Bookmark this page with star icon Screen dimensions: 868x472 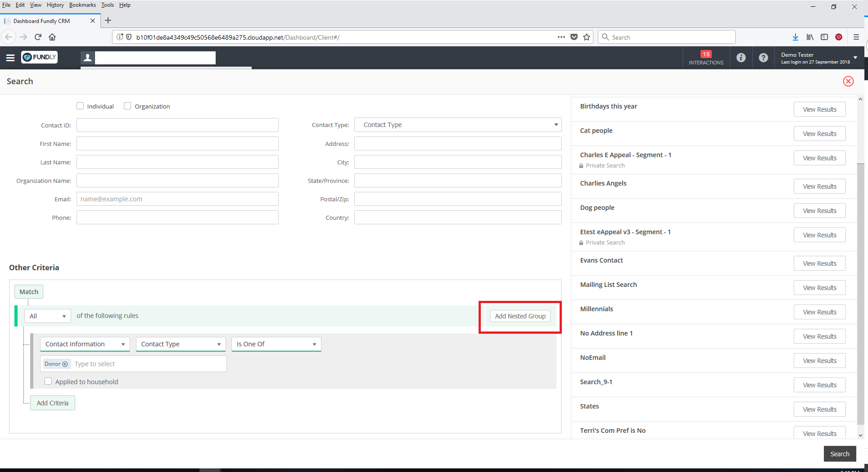coord(587,37)
